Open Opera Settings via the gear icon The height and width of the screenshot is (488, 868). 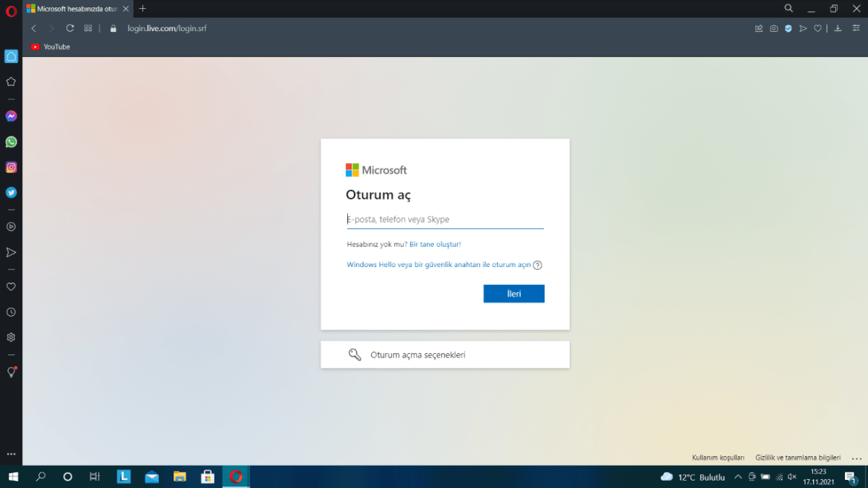[x=10, y=337]
